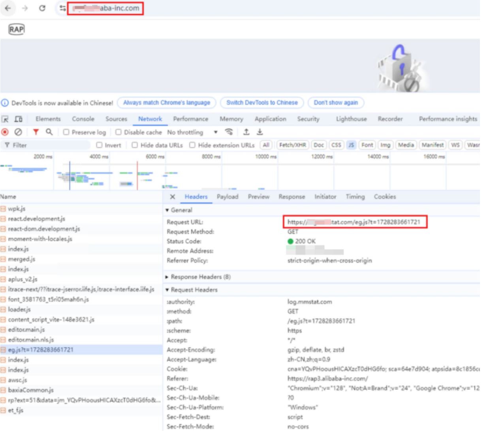This screenshot has width=504, height=434.
Task: Export HAR with the download icon
Action: tap(260, 132)
